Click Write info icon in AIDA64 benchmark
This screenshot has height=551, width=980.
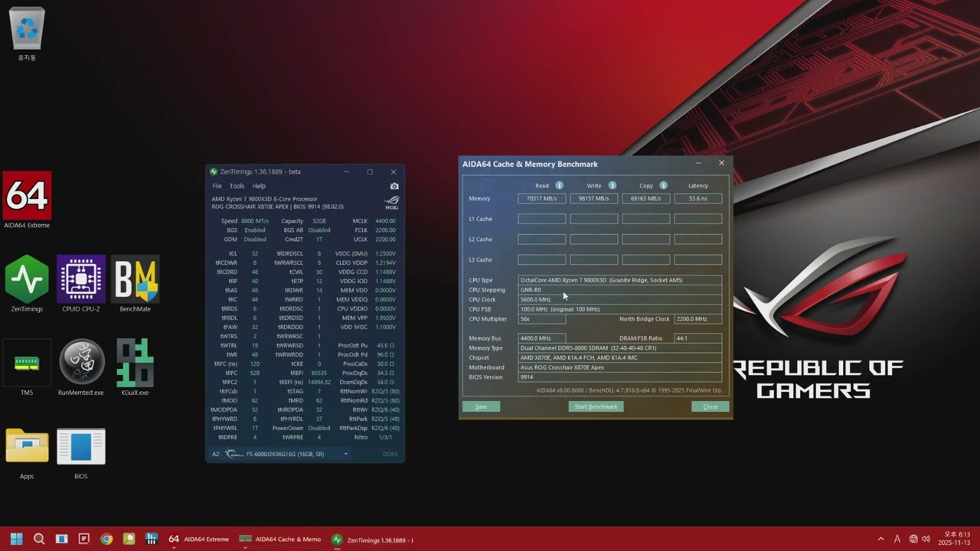tap(612, 185)
